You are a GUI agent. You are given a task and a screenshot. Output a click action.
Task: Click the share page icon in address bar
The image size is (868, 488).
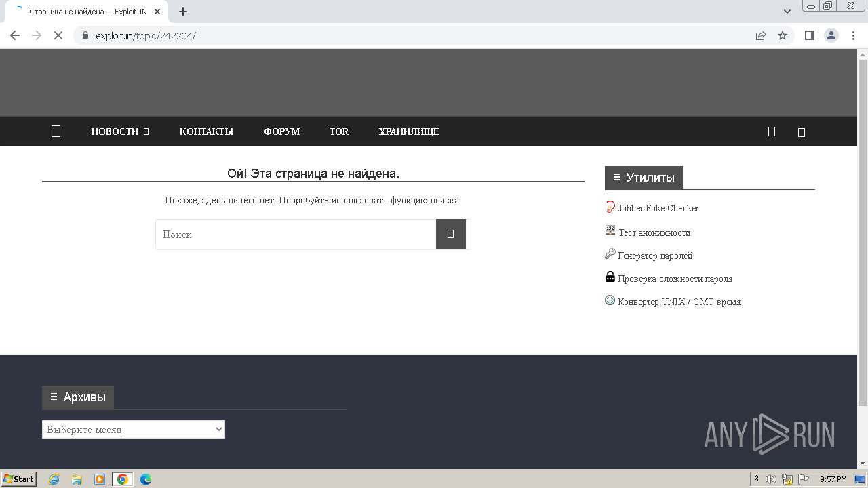click(x=761, y=35)
